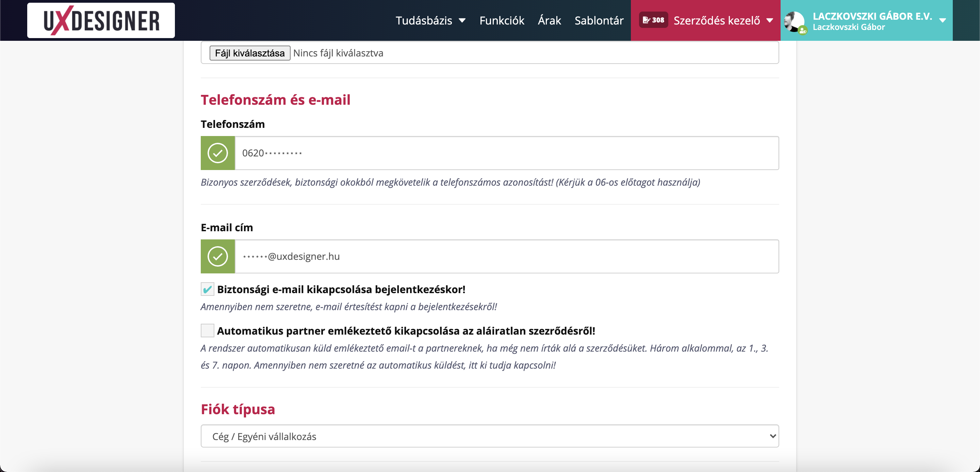The image size is (980, 472).
Task: Click the caret next to Szerződés kezelő
Action: pos(770,21)
